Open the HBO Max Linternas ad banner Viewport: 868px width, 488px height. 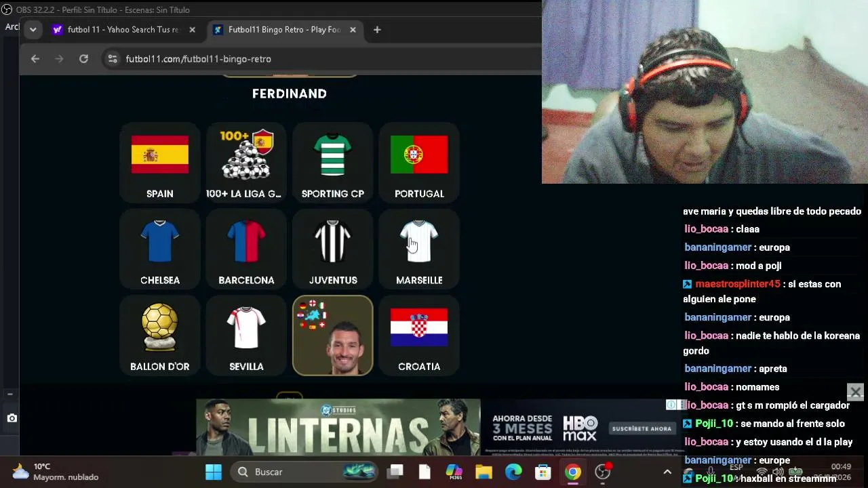click(441, 427)
